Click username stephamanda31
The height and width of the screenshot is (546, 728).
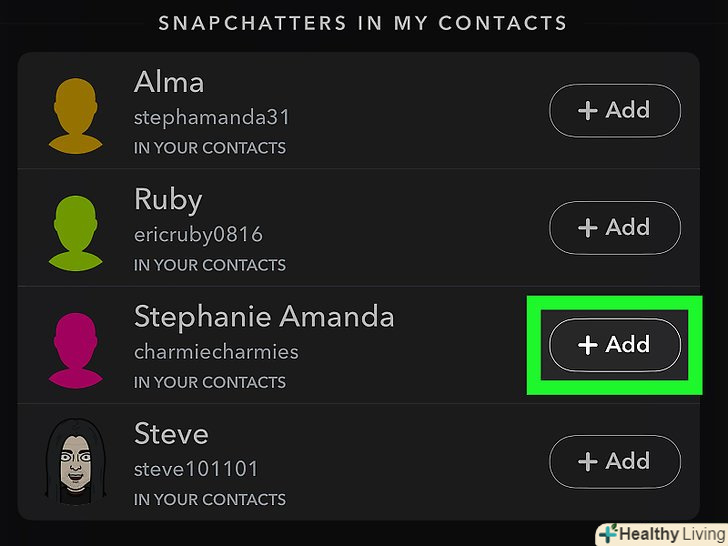[x=212, y=118]
